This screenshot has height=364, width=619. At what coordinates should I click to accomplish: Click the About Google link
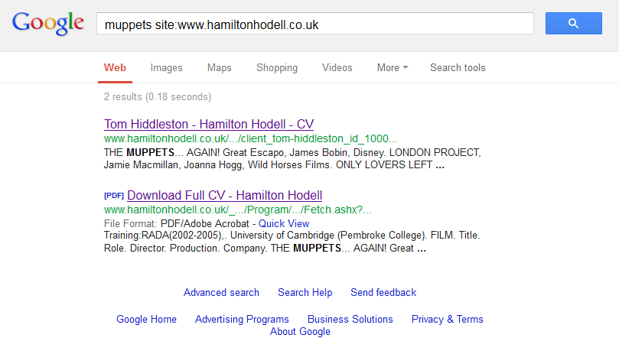(300, 332)
